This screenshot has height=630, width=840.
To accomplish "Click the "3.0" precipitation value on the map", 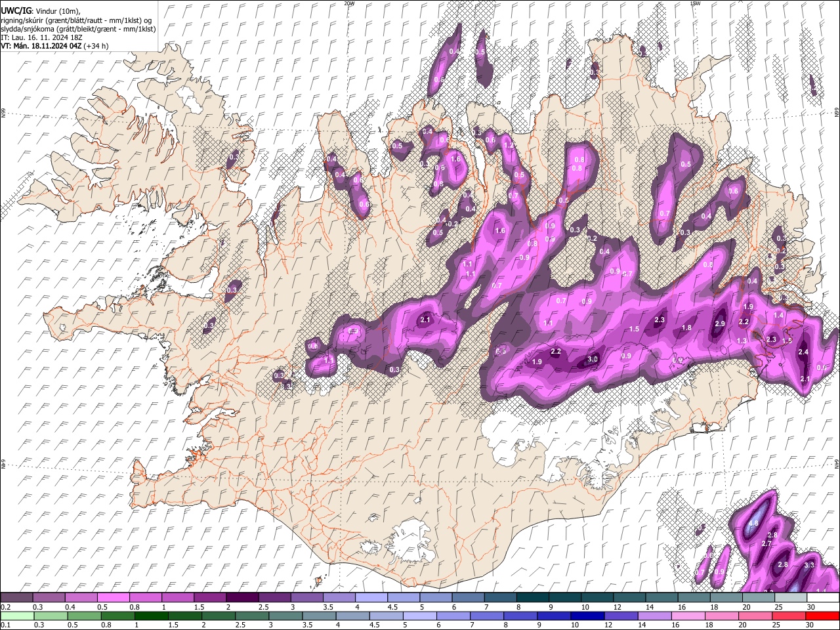I will (x=593, y=359).
